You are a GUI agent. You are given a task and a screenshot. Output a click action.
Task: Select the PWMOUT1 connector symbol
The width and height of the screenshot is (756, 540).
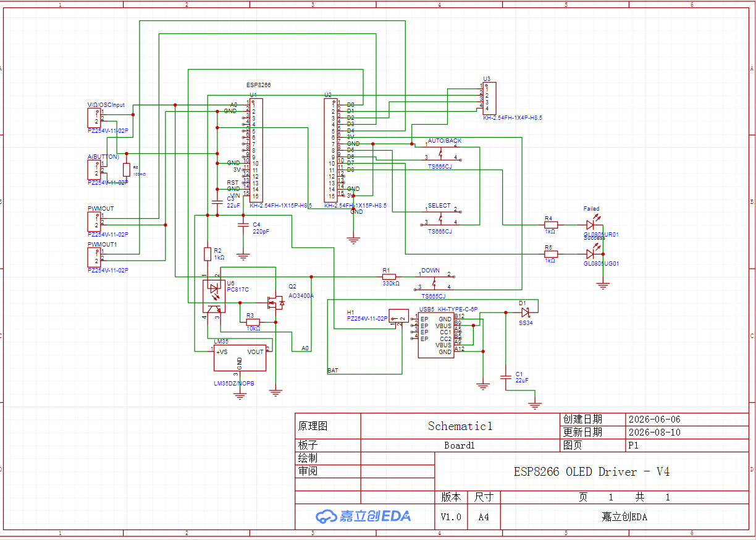[94, 257]
